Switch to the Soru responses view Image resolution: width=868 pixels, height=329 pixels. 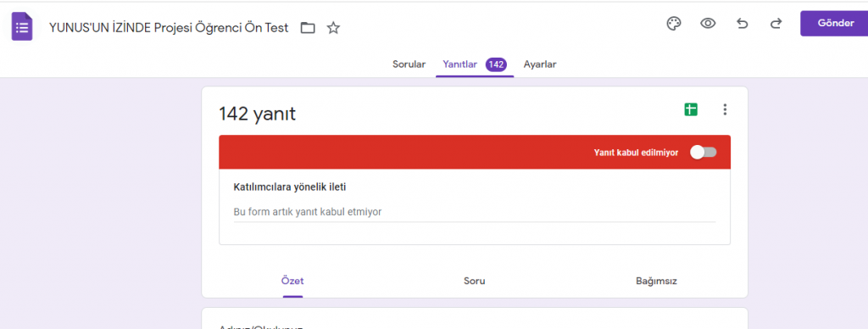pyautogui.click(x=475, y=281)
